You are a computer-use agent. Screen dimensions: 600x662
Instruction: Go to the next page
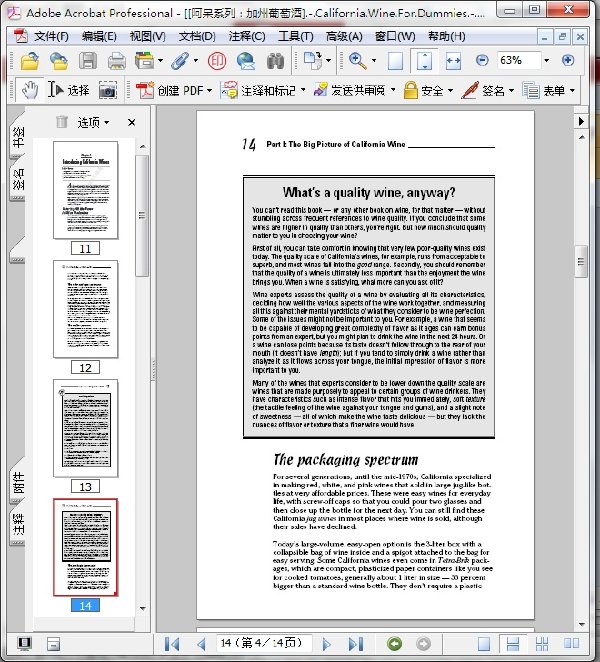pyautogui.click(x=326, y=644)
